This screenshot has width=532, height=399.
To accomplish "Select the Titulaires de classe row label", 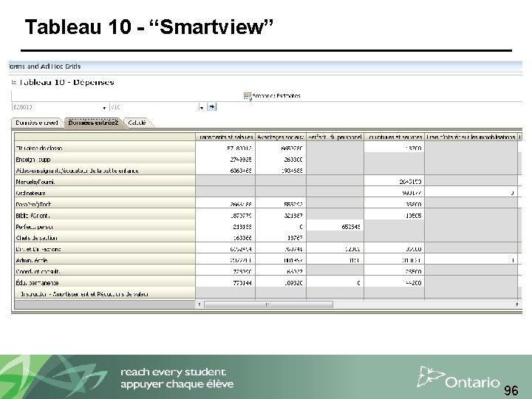I will tap(105, 148).
